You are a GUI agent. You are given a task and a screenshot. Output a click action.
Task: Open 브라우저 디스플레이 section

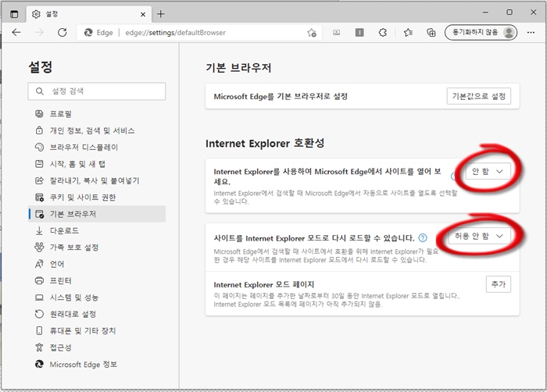coord(97,147)
